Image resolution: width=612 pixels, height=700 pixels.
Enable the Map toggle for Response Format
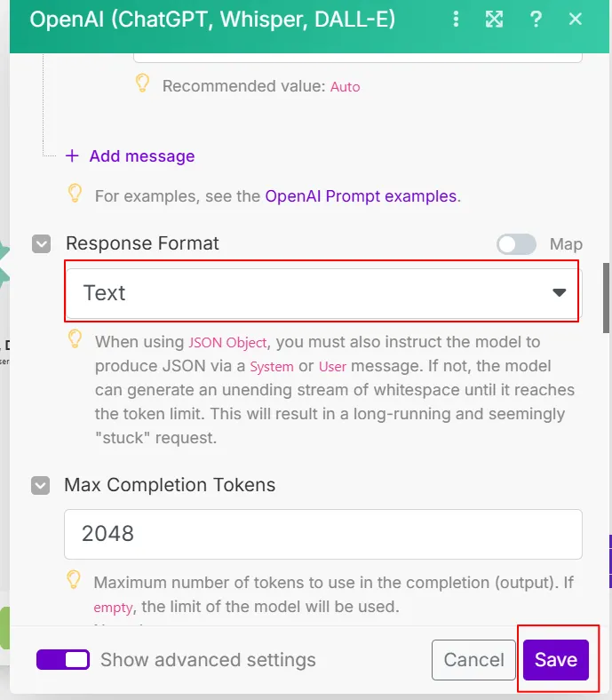516,244
